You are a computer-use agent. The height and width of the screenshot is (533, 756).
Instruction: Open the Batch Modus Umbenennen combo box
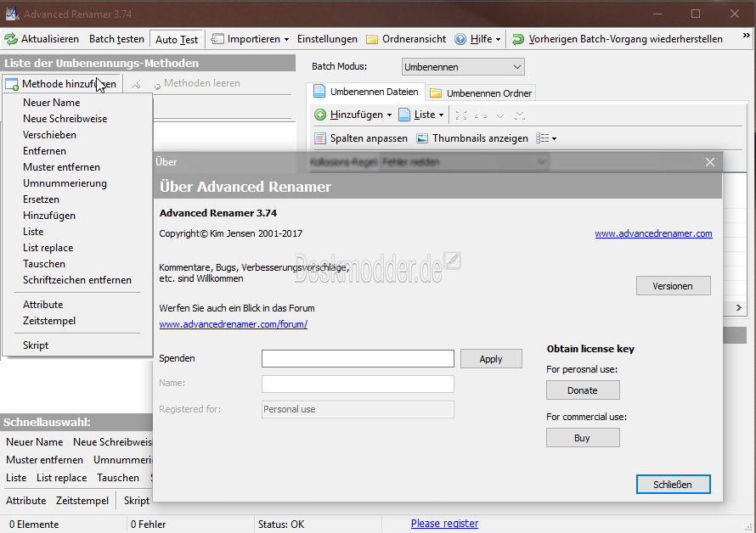coord(463,67)
